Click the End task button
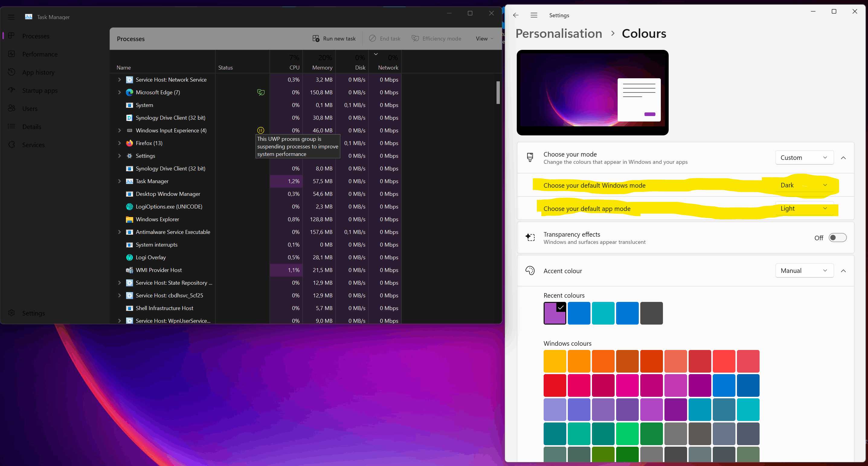868x466 pixels. (384, 38)
